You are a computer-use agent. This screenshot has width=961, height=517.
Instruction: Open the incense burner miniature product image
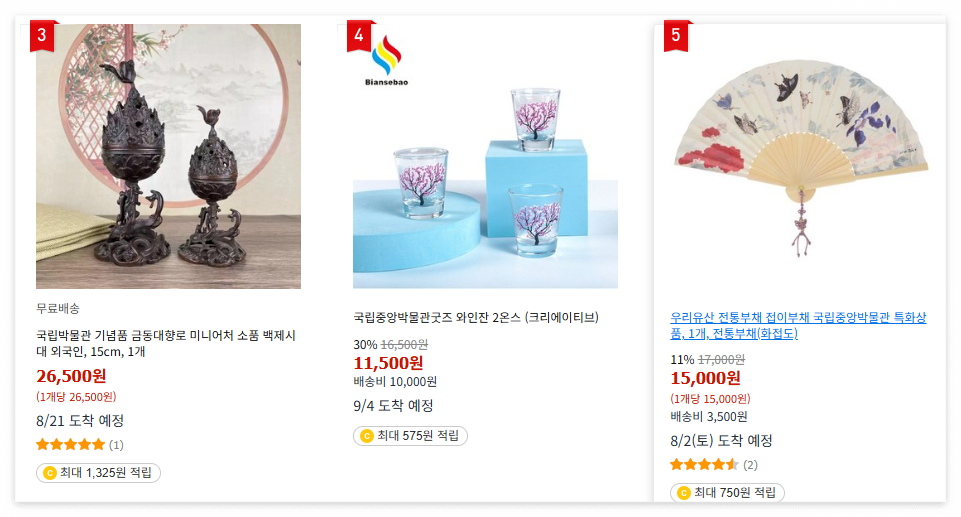[x=168, y=156]
